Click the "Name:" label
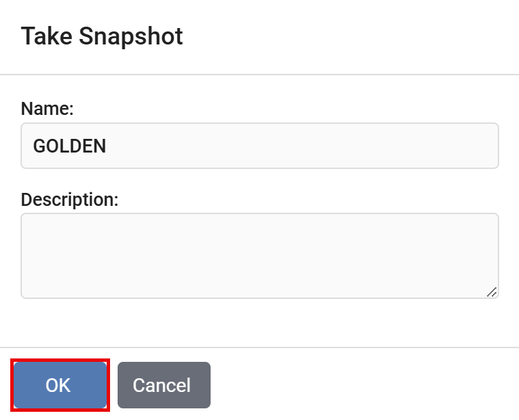 click(x=47, y=108)
